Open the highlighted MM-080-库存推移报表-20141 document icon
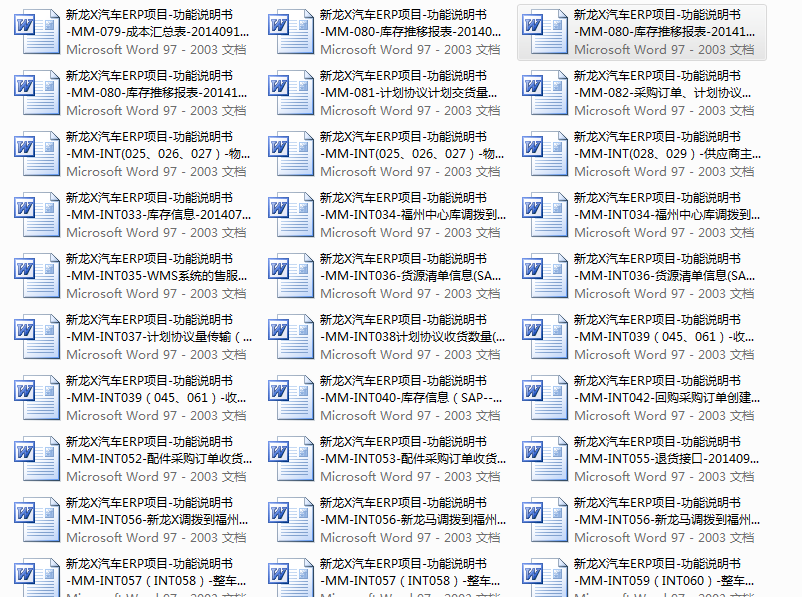The height and width of the screenshot is (597, 802). [544, 32]
